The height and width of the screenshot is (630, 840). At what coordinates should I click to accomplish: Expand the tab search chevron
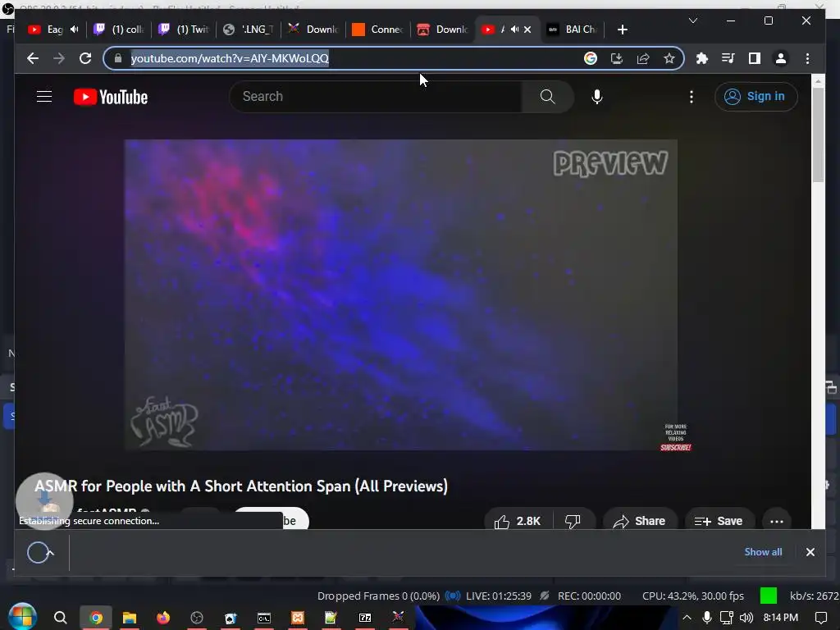[x=692, y=21]
